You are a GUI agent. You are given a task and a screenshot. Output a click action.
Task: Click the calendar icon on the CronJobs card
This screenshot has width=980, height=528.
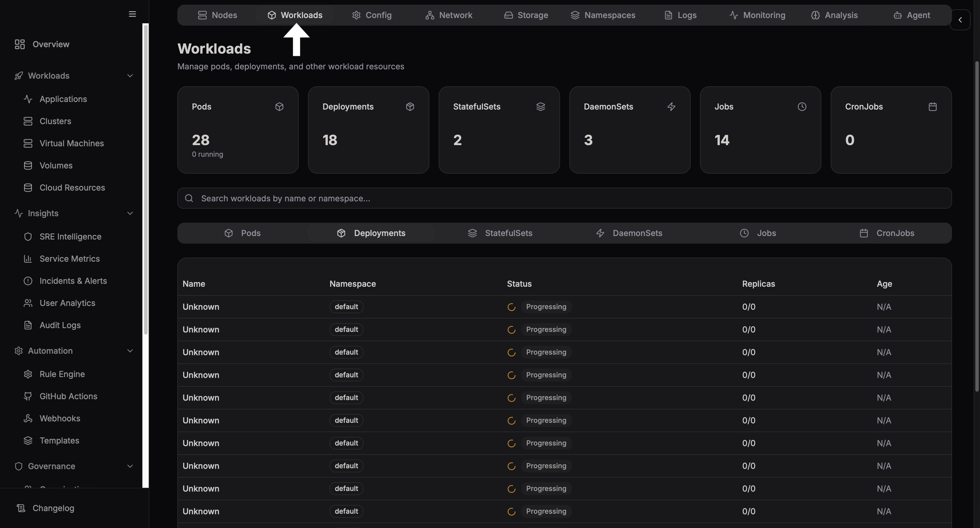(932, 106)
